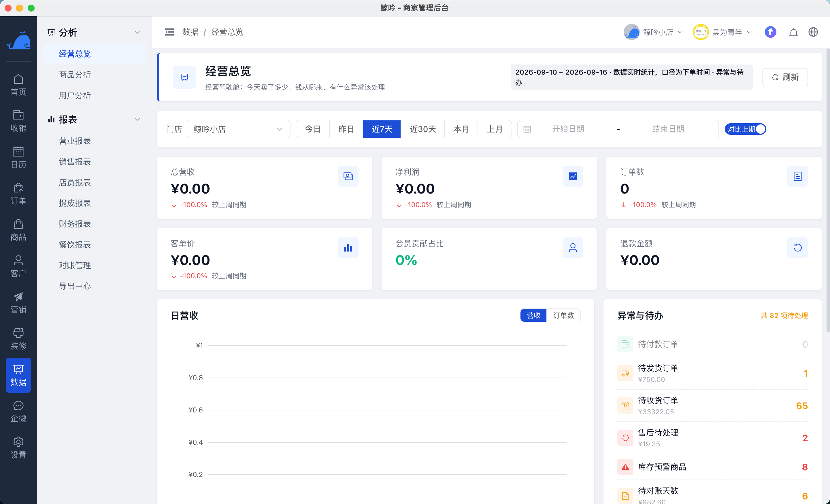Image resolution: width=830 pixels, height=504 pixels.
Task: Open the 售后待处理 to-do item
Action: [712, 438]
